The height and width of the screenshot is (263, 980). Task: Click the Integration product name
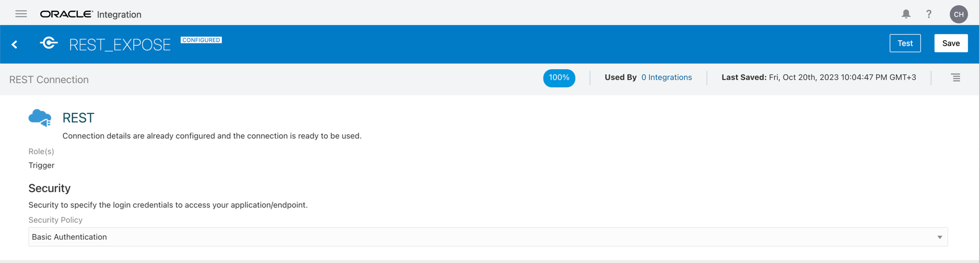pyautogui.click(x=119, y=15)
